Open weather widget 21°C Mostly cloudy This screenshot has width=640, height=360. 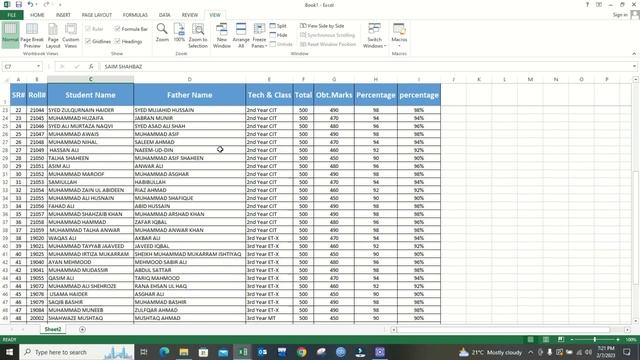(x=491, y=352)
